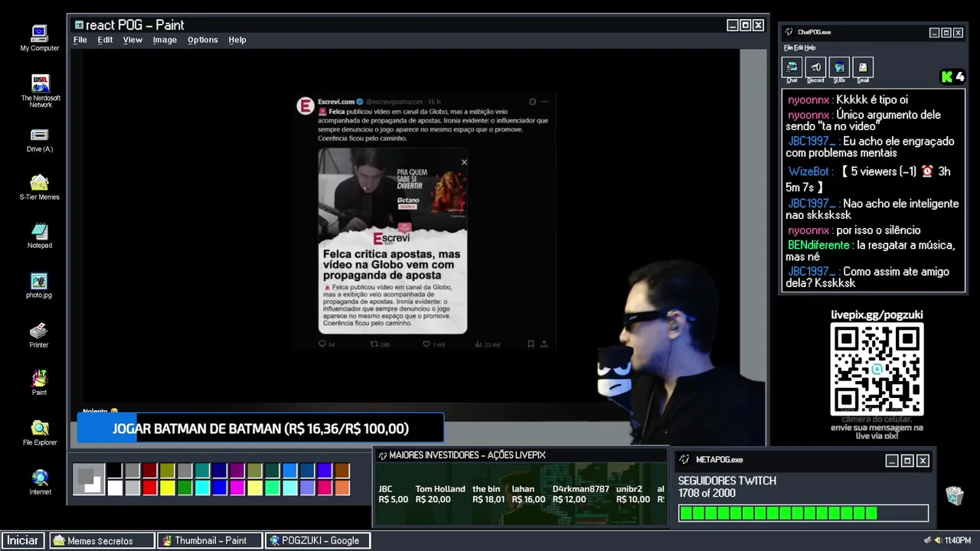Click BENdiferente's chat message
The image size is (980, 551).
pyautogui.click(x=871, y=251)
